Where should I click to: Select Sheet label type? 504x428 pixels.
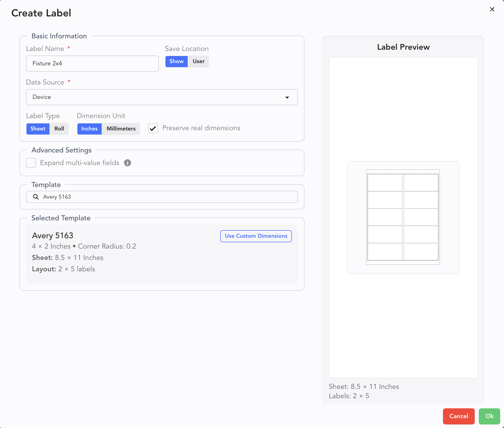coord(38,129)
